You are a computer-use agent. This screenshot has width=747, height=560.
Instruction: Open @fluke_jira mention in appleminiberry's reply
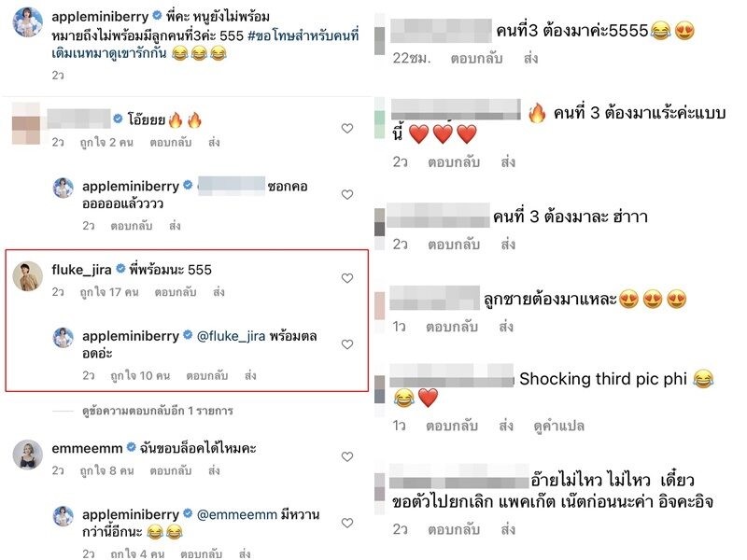(x=231, y=336)
